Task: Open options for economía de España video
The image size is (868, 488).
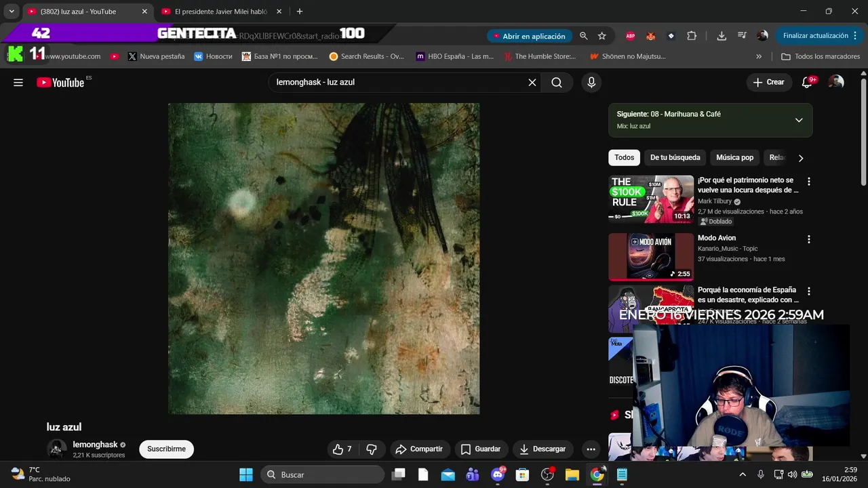Action: 808,291
